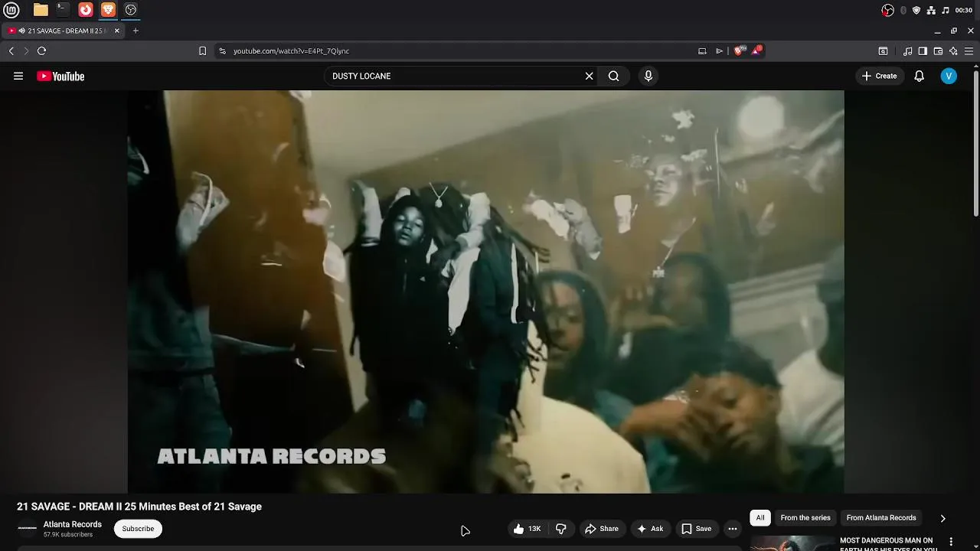Image resolution: width=980 pixels, height=551 pixels.
Task: Open the Create menu
Action: pyautogui.click(x=879, y=76)
